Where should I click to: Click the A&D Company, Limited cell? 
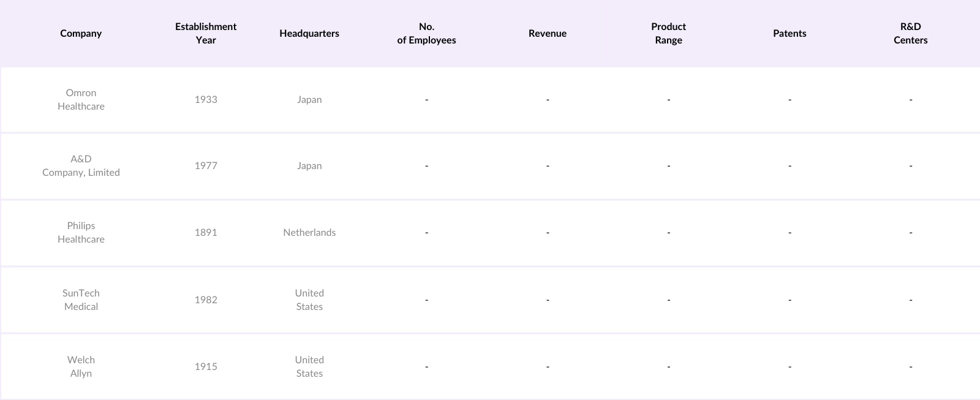[81, 166]
